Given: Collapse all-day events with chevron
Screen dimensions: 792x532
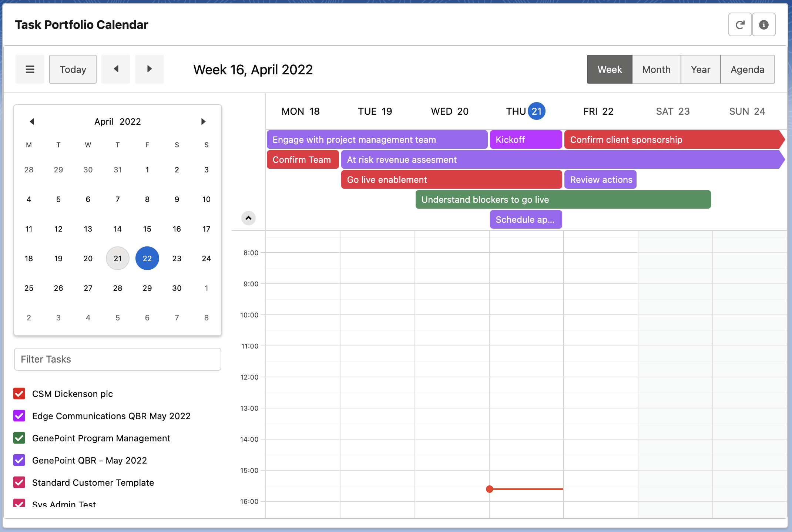Looking at the screenshot, I should click(x=248, y=218).
